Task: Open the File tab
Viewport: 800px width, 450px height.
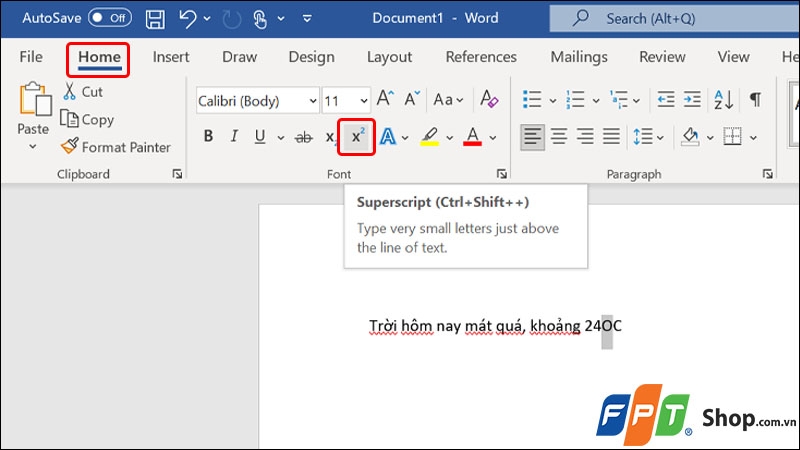Action: (31, 57)
